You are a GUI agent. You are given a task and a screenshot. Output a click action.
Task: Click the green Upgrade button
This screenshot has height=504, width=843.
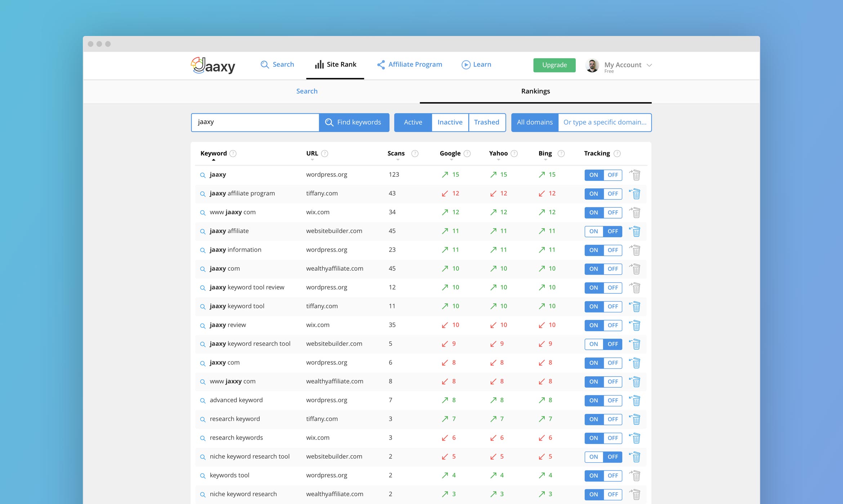pyautogui.click(x=554, y=65)
